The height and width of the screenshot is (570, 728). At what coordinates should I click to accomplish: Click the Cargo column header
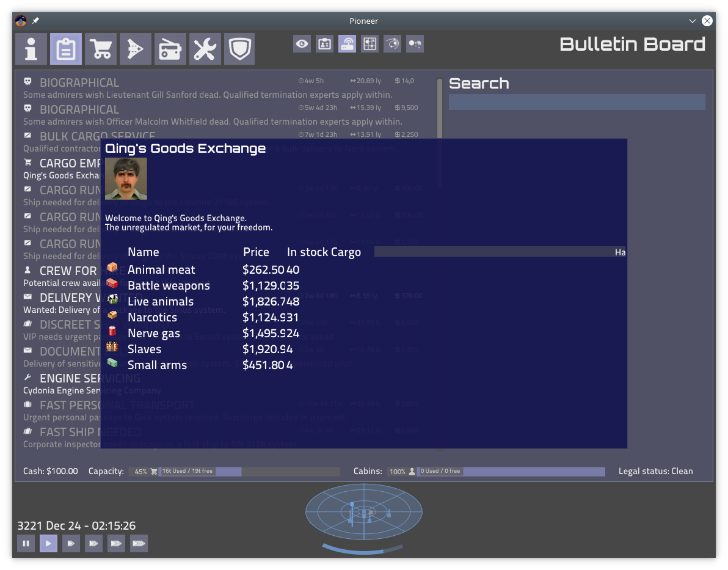click(x=346, y=252)
